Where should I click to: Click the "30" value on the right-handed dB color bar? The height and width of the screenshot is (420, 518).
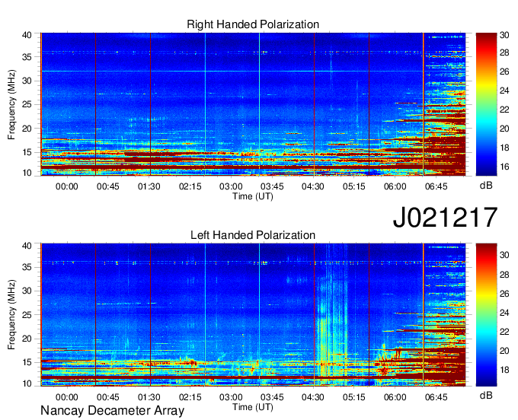click(504, 35)
